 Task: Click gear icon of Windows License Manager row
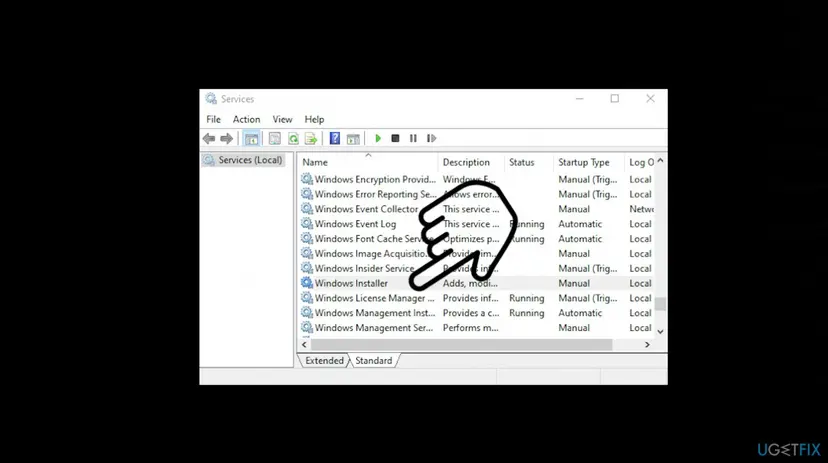[307, 298]
